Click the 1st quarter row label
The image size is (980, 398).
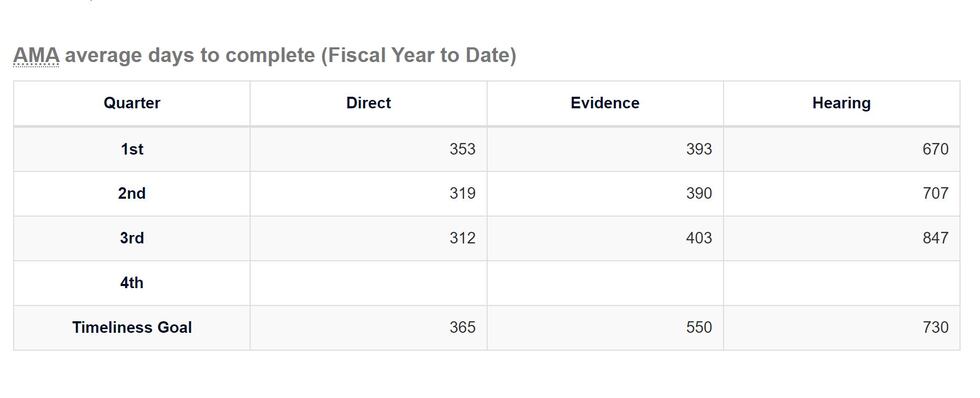click(132, 149)
